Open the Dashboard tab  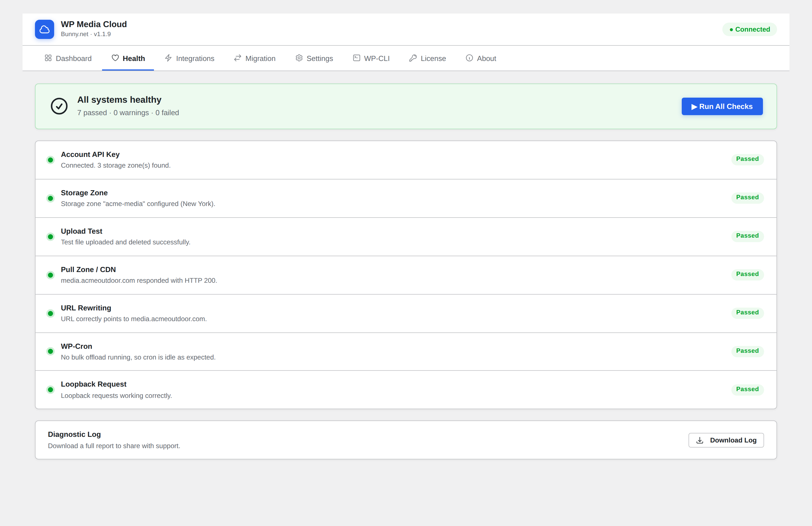(x=68, y=58)
